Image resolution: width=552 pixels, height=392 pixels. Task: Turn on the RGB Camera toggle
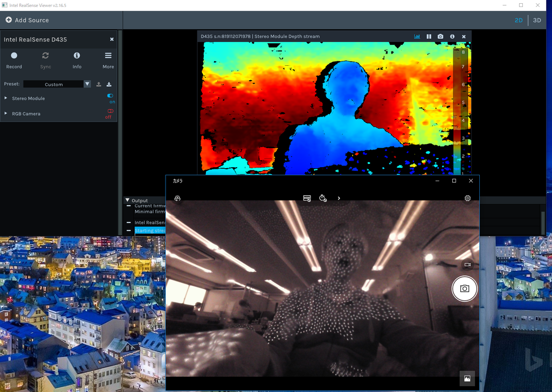pos(110,111)
